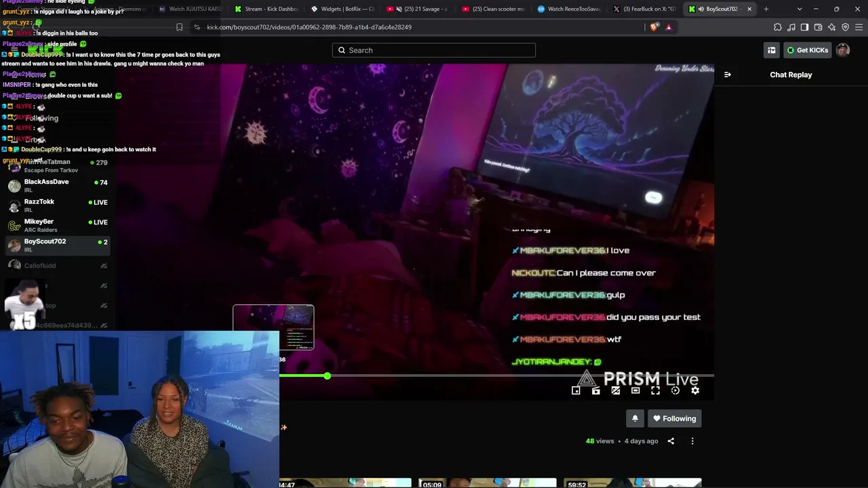Toggle picture-in-picture mini player icon
Viewport: 868px width, 488px height.
pos(576,390)
